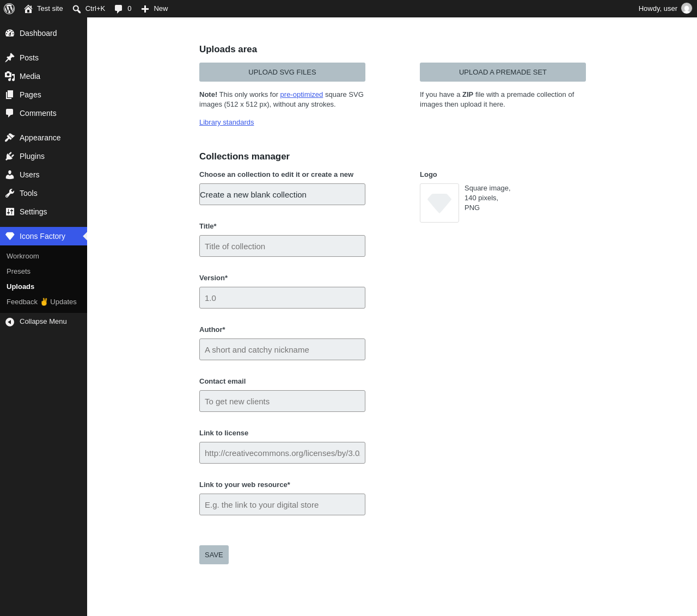Open the Test site home icon
This screenshot has width=697, height=616.
coord(28,9)
